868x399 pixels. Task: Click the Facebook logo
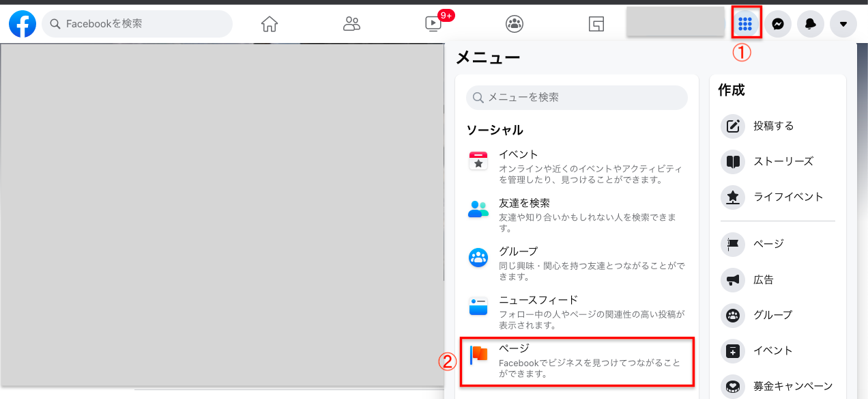(x=23, y=24)
